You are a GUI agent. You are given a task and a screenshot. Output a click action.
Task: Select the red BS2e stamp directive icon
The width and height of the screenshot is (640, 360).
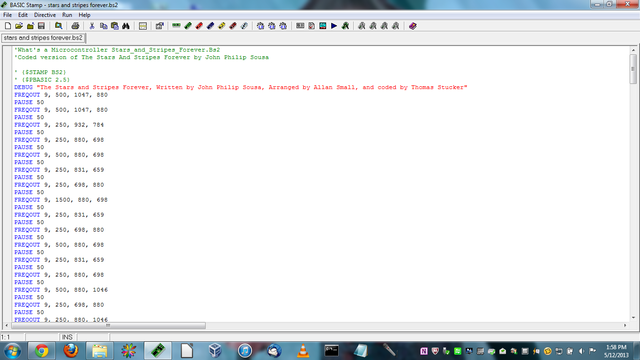coord(199,26)
